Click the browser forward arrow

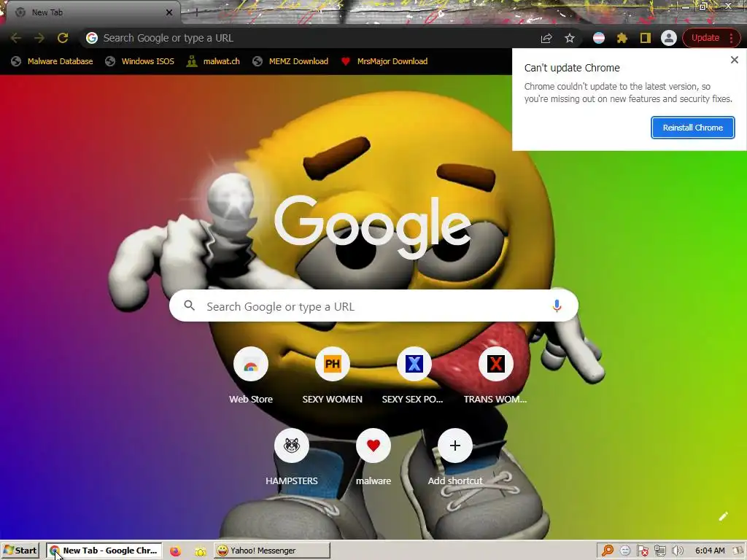39,38
